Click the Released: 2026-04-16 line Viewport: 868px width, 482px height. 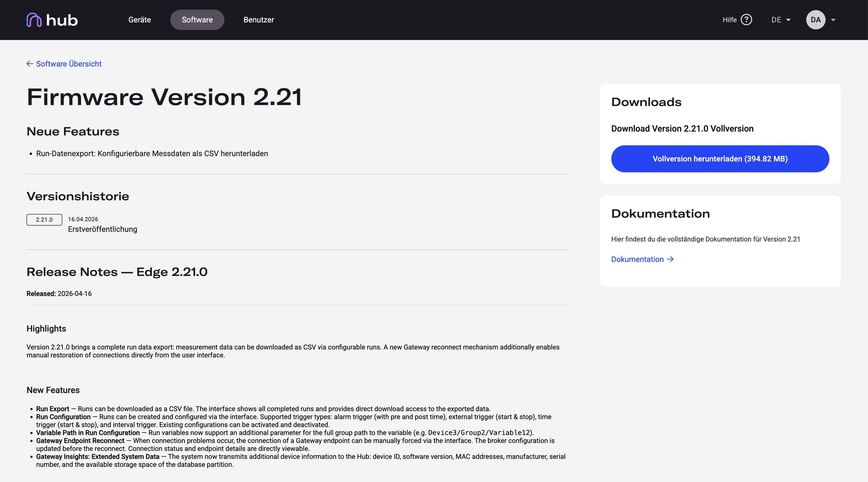[x=59, y=294]
